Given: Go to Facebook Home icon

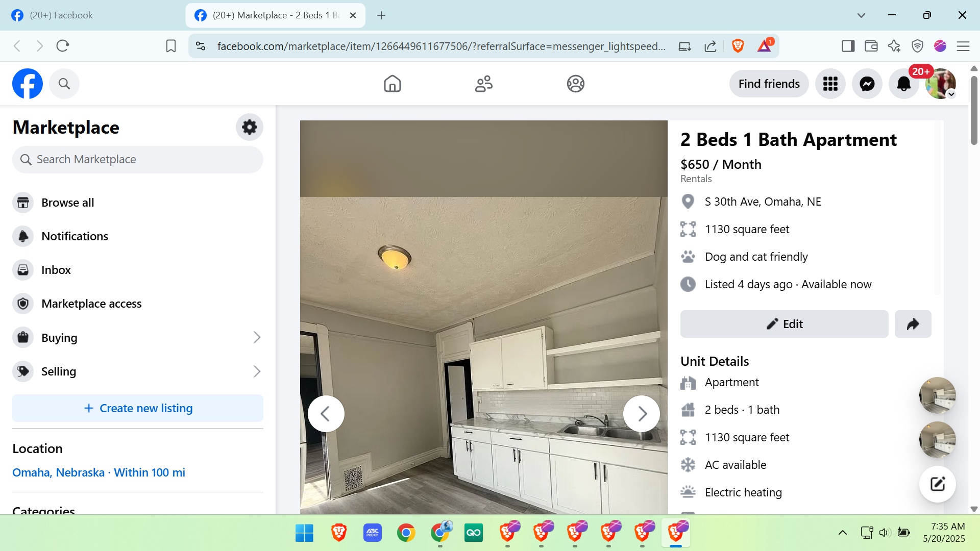Looking at the screenshot, I should pos(392,84).
